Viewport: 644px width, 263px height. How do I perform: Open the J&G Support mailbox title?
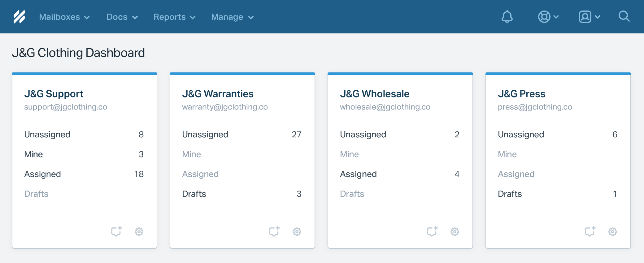(54, 94)
